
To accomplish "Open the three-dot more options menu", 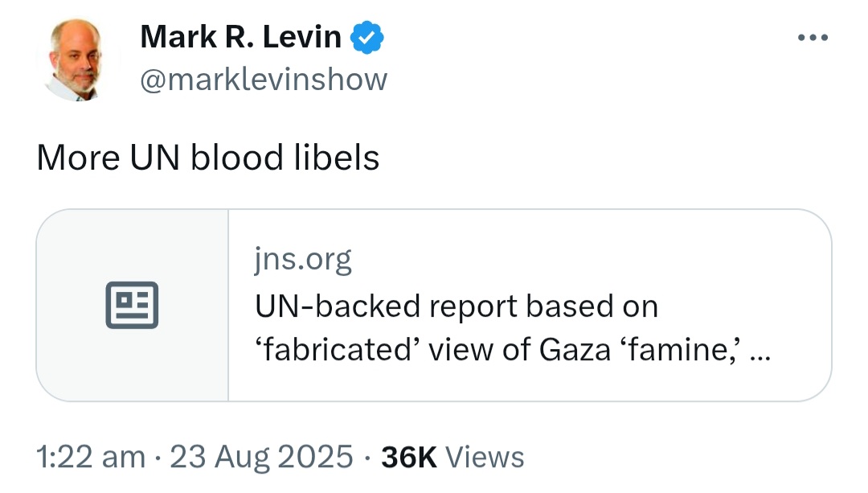I will [x=813, y=38].
